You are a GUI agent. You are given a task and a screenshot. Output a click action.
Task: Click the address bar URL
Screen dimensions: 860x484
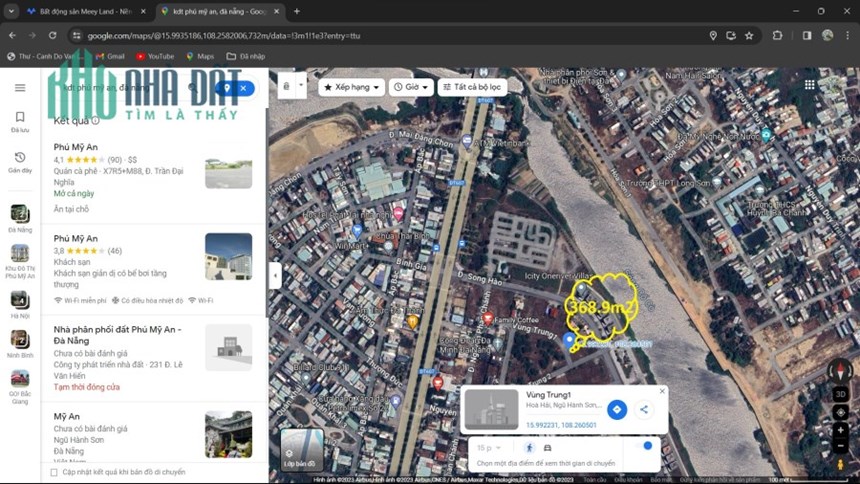tap(224, 36)
